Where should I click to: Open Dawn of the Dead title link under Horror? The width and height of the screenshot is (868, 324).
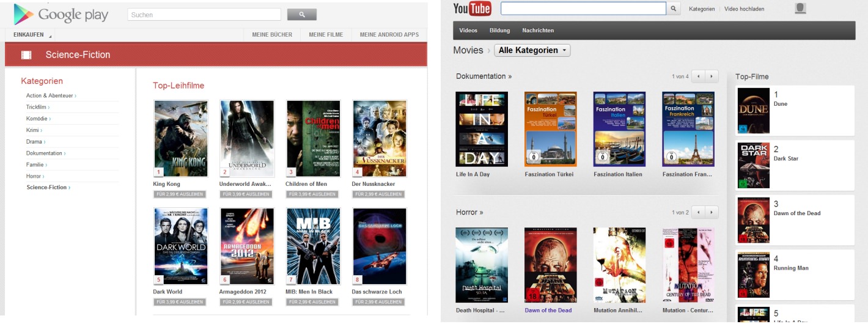(x=548, y=310)
